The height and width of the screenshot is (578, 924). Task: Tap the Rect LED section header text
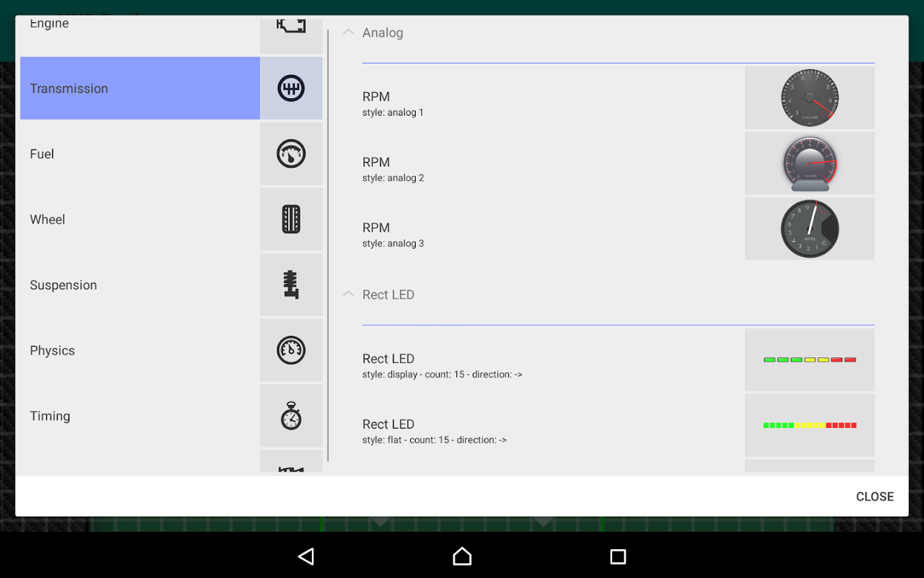388,295
